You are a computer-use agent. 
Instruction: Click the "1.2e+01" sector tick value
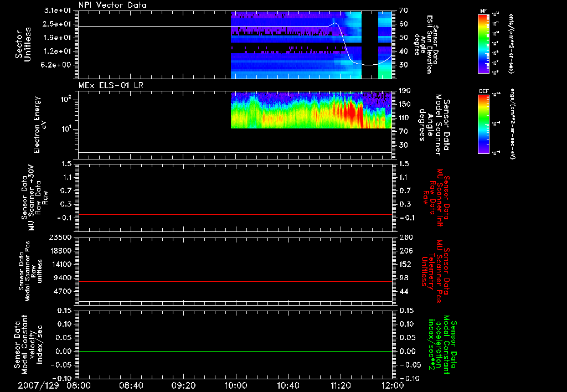[x=58, y=51]
